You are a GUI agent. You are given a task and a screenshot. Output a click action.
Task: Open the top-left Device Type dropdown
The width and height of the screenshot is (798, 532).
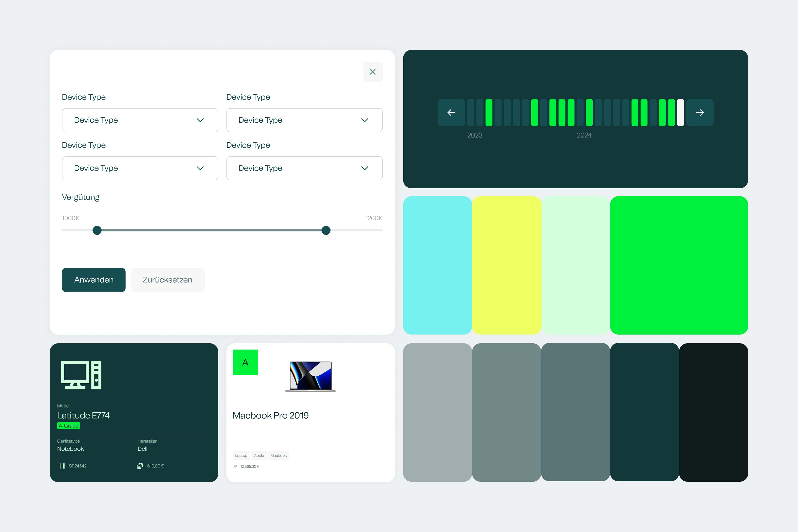[x=140, y=120]
